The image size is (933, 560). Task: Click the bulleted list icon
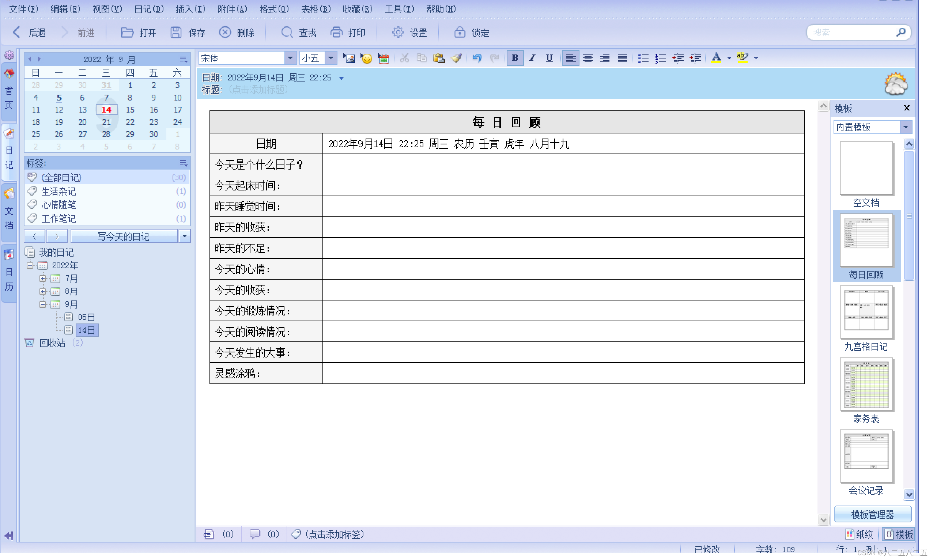pyautogui.click(x=643, y=58)
